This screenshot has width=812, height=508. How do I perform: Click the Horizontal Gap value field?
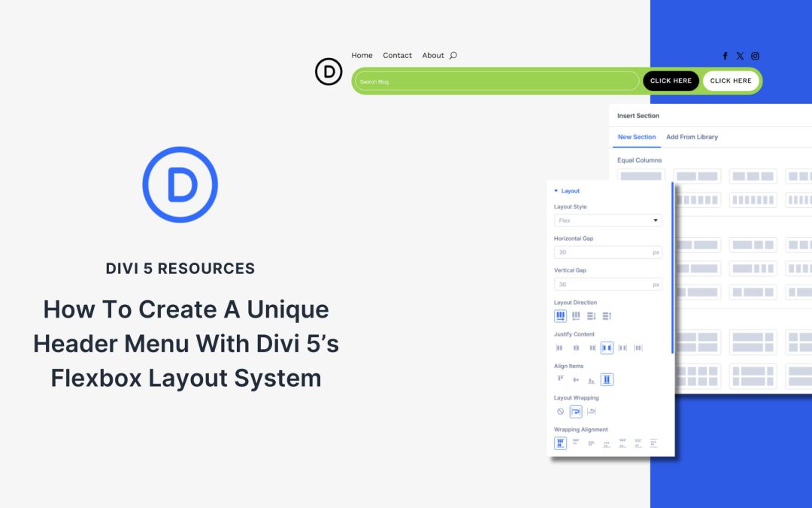coord(608,252)
